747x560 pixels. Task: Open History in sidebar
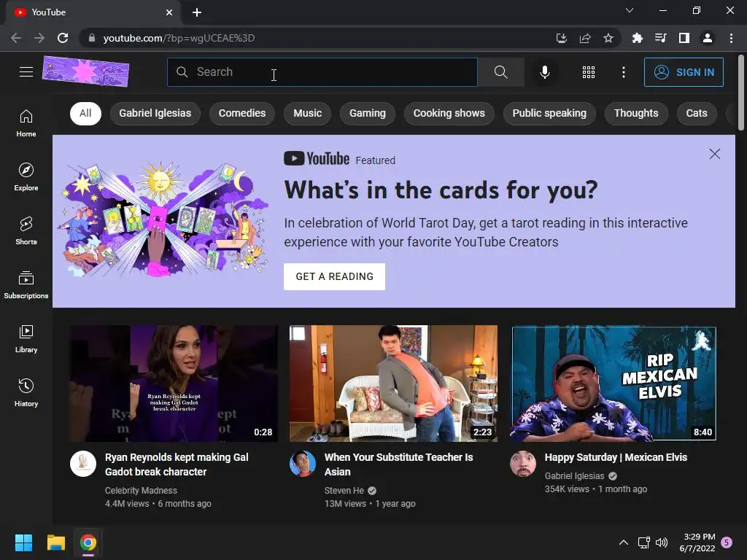26,393
